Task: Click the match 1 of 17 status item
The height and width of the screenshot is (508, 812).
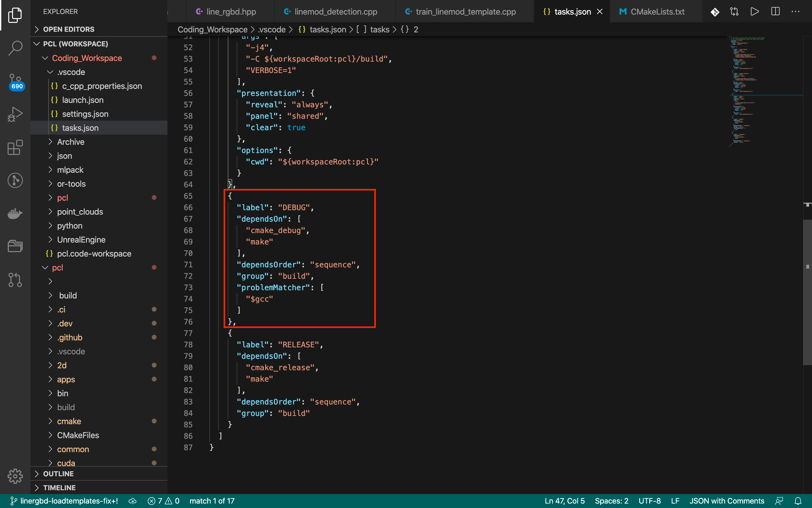Action: point(212,501)
